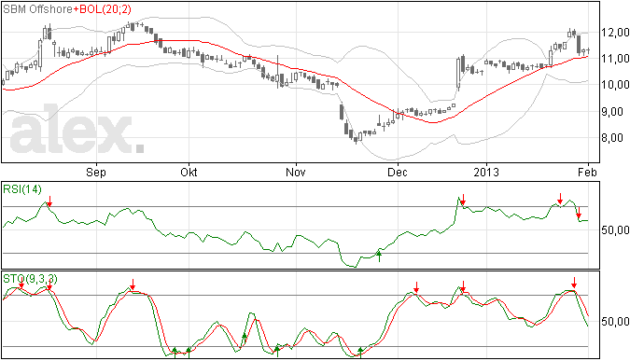Select the RSI(14) indicator label
This screenshot has height=361, width=644.
tap(22, 189)
